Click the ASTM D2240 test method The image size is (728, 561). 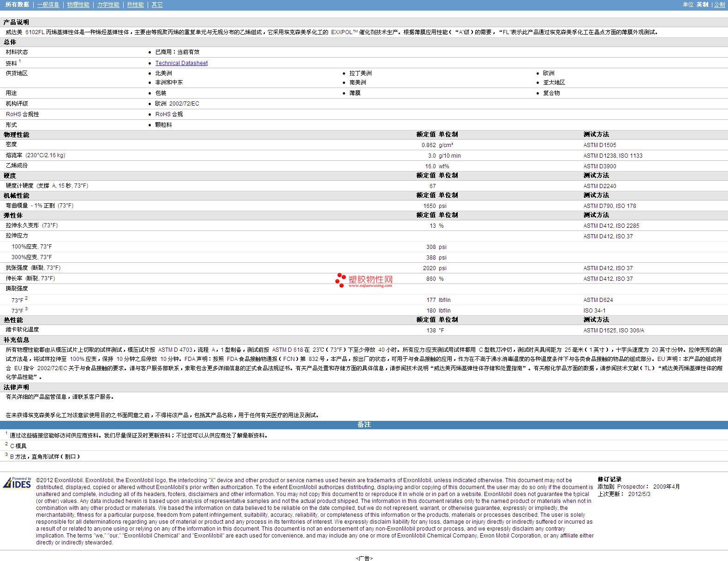600,186
